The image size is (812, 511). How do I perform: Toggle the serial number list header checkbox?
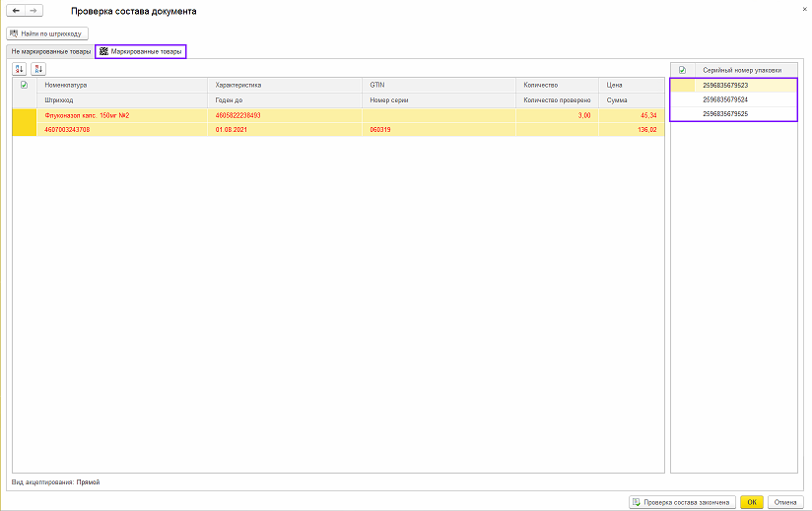click(682, 70)
